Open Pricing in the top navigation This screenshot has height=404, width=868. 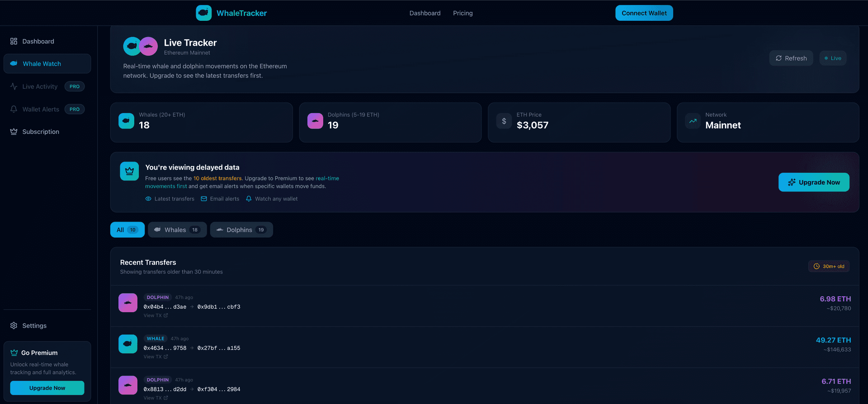(x=462, y=13)
